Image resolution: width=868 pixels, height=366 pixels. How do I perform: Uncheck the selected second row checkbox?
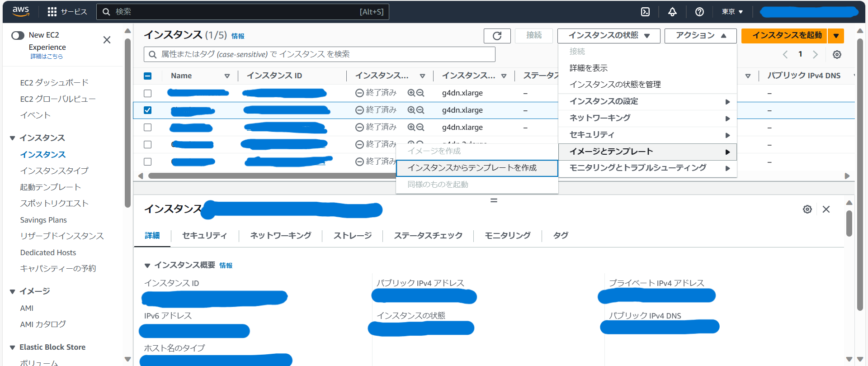coord(147,110)
